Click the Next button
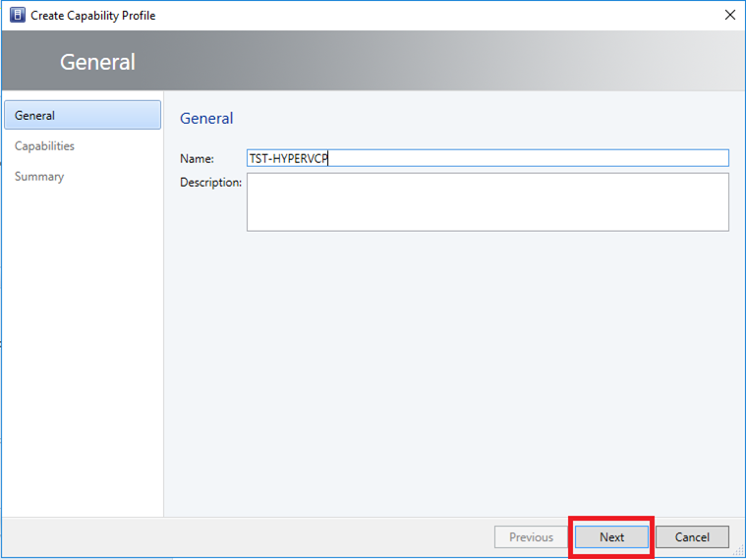The height and width of the screenshot is (560, 746). point(611,537)
